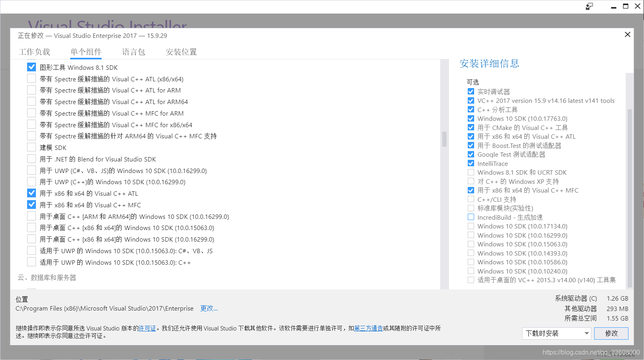Viewport: 644px width, 360px height.
Task: Uncheck Google Test 测试适配器
Action: click(x=471, y=154)
